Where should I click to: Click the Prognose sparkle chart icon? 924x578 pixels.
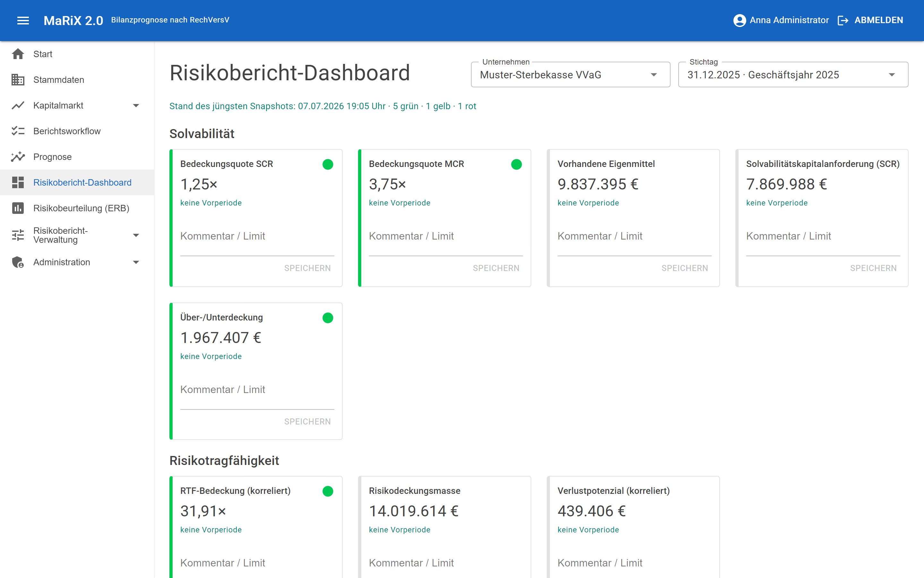tap(18, 156)
